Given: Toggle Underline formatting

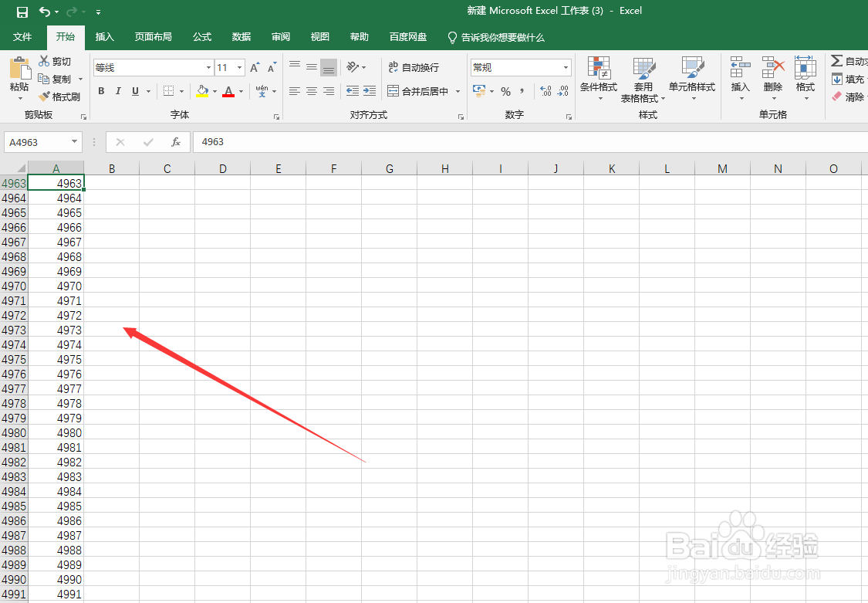Looking at the screenshot, I should coord(135,91).
